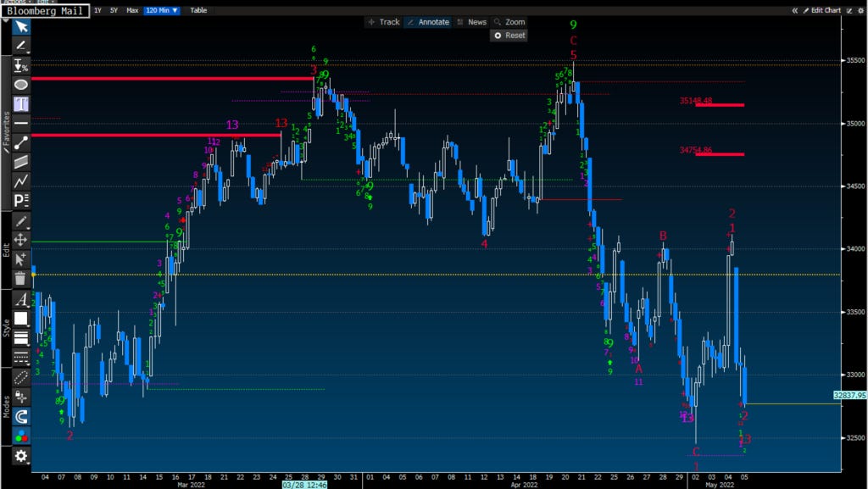The height and width of the screenshot is (489, 868).
Task: Open the P pattern list tool
Action: [21, 200]
